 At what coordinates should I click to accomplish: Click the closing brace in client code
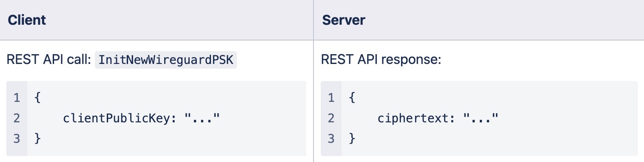click(37, 139)
